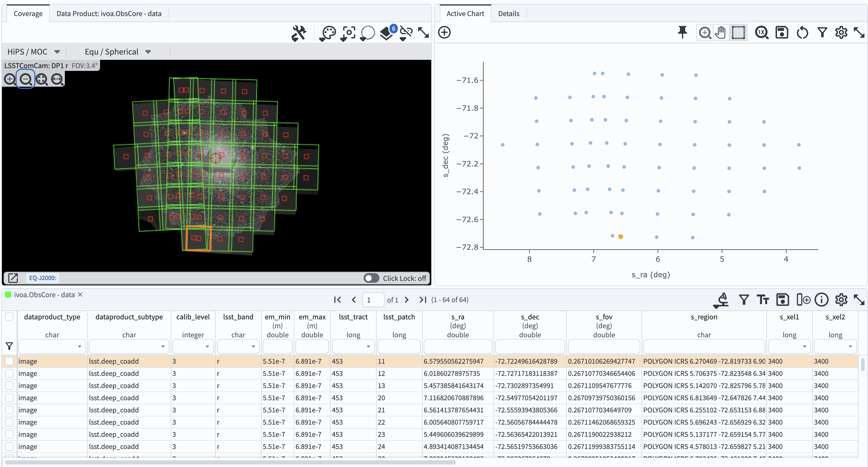Open the Data Product: ivoa.ObsCore - data tab
This screenshot has width=868, height=467.
(x=109, y=14)
